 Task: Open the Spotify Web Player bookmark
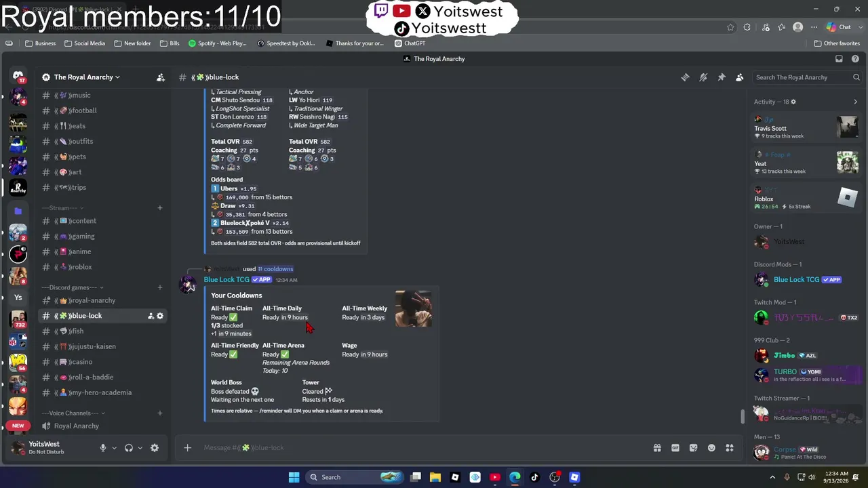click(218, 43)
